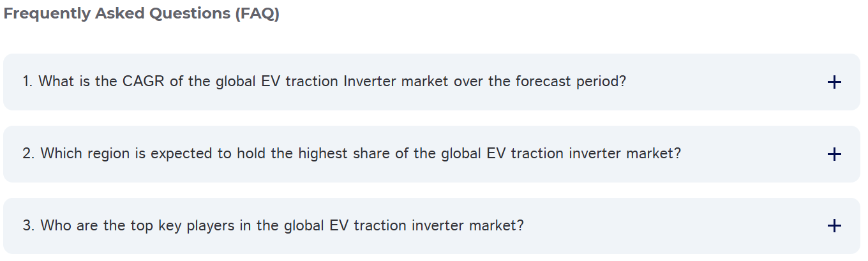Click the plus icon beside the highest share question
Screen dimensions: 868x261
(834, 154)
